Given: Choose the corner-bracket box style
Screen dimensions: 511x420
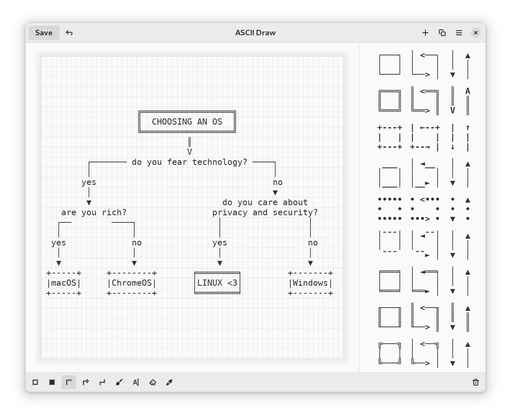Looking at the screenshot, I should 425,353.
